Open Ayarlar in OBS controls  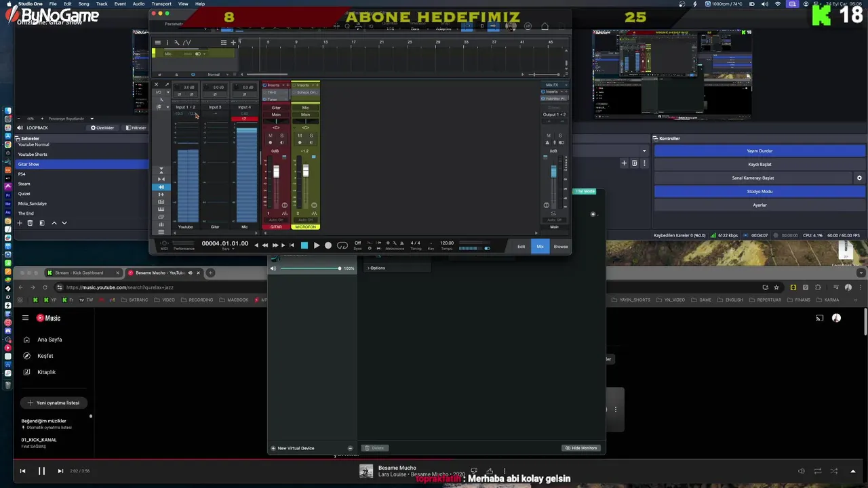click(759, 205)
